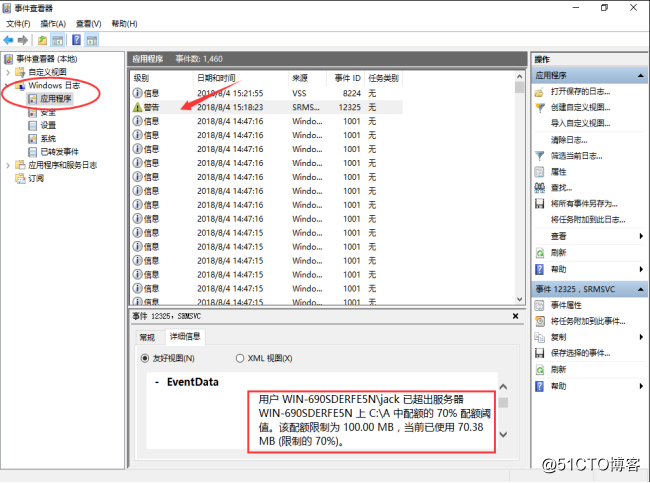The height and width of the screenshot is (483, 650).
Task: Click 导入自定义视图 action
Action: [x=580, y=123]
